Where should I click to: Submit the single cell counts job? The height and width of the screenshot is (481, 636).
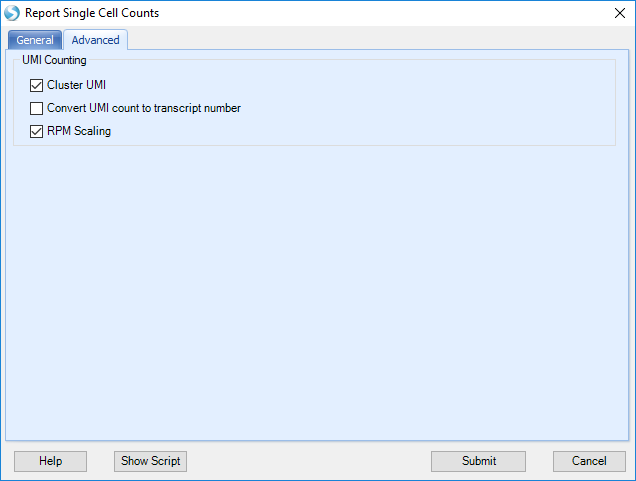click(x=479, y=461)
